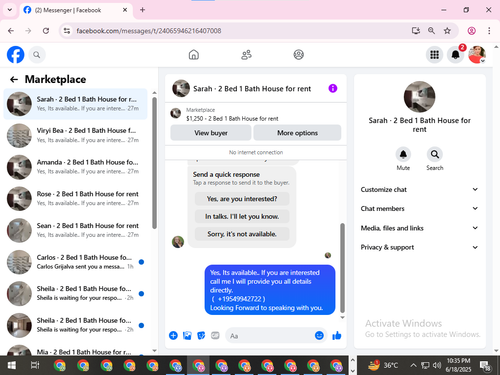
Task: Reload the page with the refresh button
Action: [46, 31]
